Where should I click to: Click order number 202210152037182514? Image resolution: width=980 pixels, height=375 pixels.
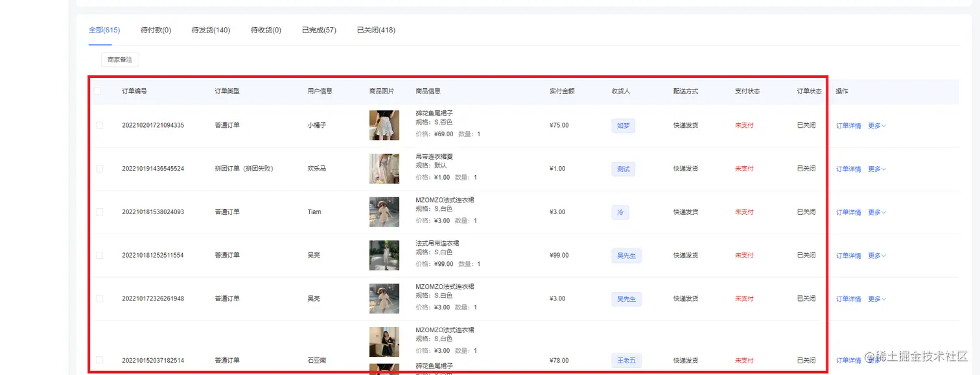pos(153,360)
